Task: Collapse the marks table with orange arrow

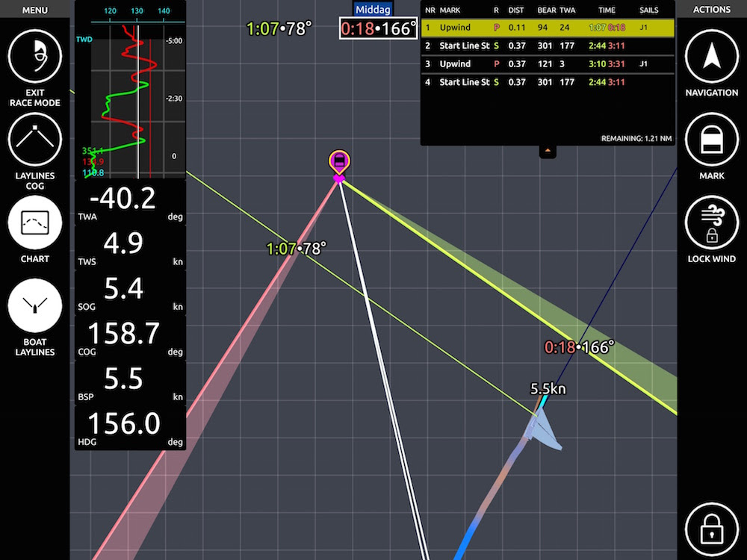Action: 548,151
